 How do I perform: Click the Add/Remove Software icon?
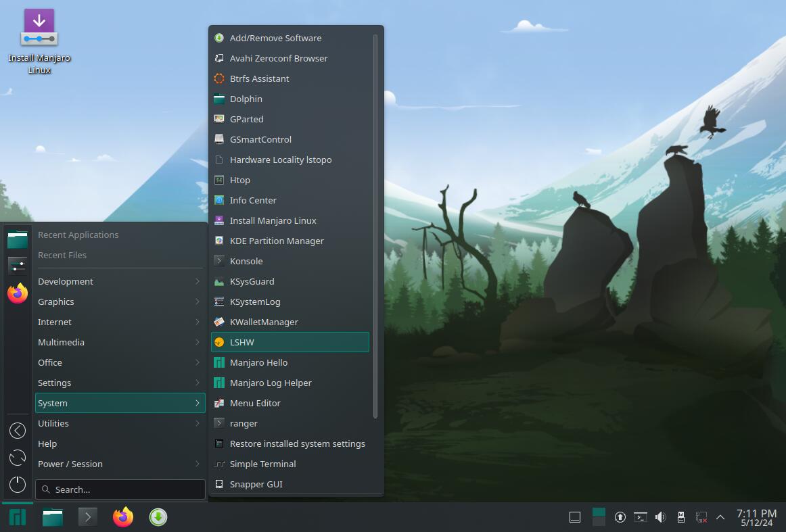click(x=219, y=38)
